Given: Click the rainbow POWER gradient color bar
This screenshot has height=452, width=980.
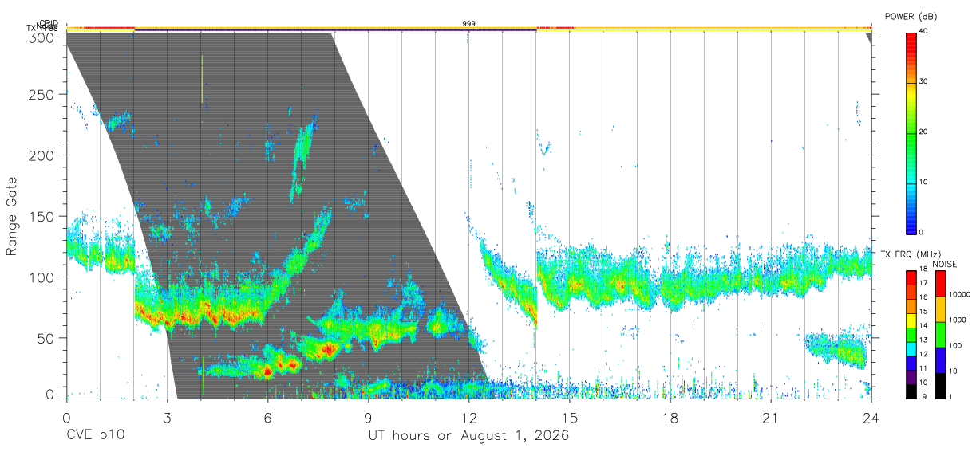Looking at the screenshot, I should 912,132.
